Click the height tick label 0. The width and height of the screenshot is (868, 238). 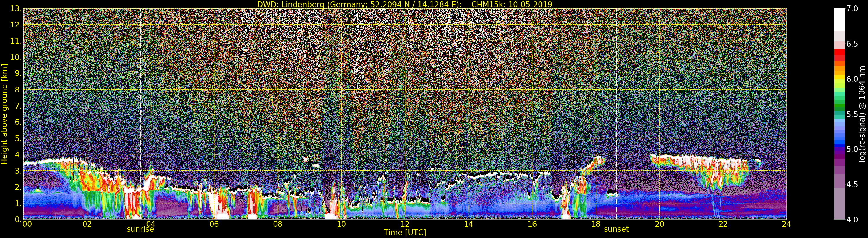[x=18, y=220]
